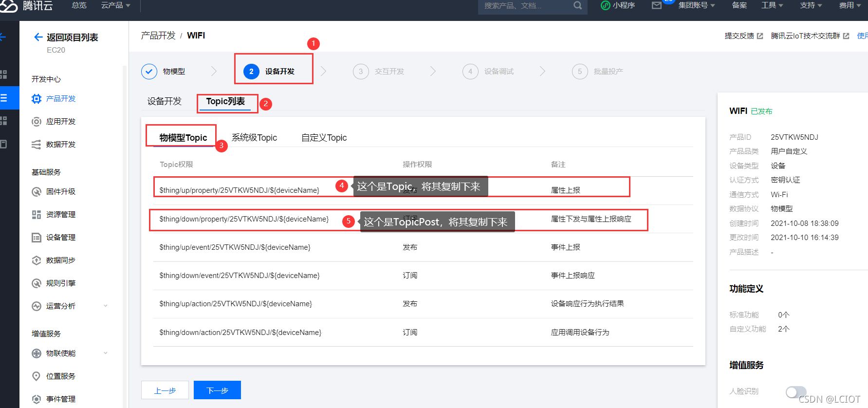Switch to the 设备开发 tab
868x408 pixels.
tap(165, 101)
